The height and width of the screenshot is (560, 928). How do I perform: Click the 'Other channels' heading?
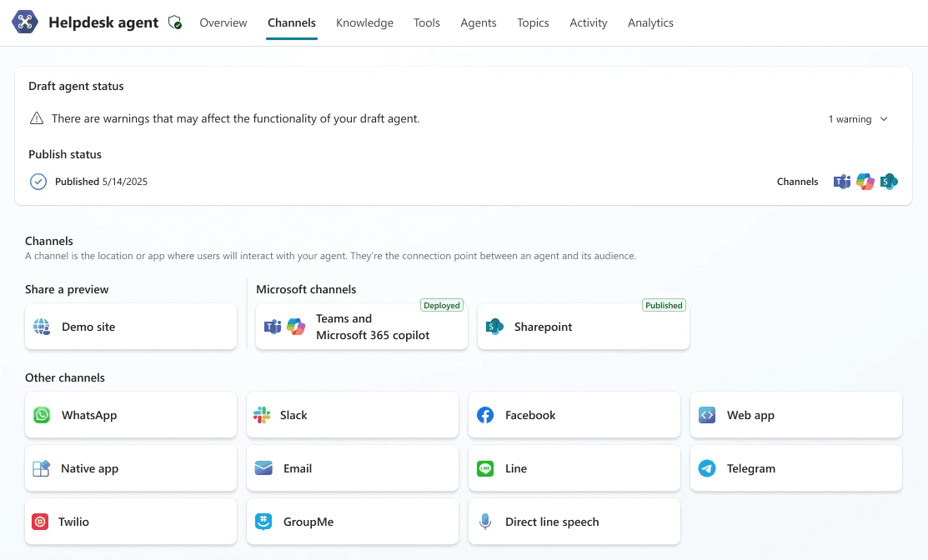point(65,377)
